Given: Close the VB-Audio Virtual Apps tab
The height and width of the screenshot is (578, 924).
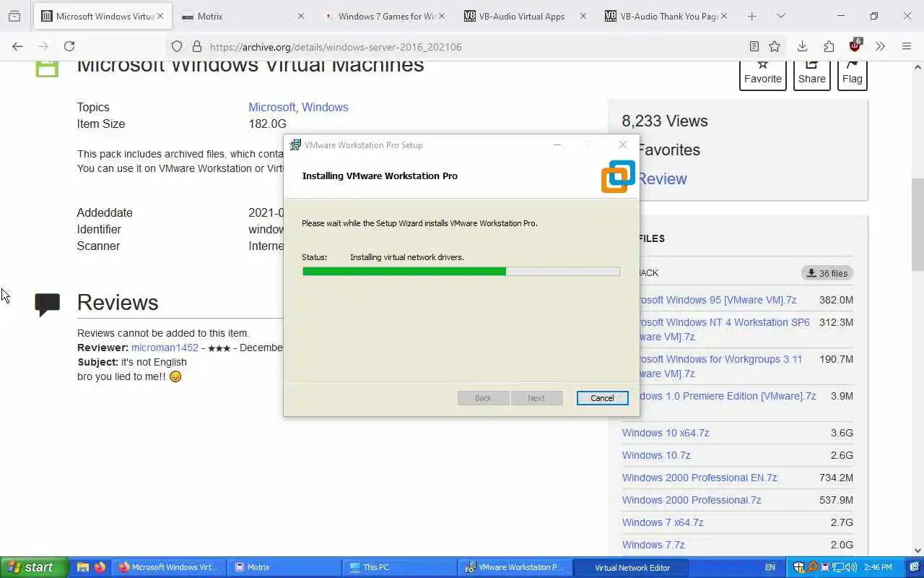Looking at the screenshot, I should coord(583,16).
